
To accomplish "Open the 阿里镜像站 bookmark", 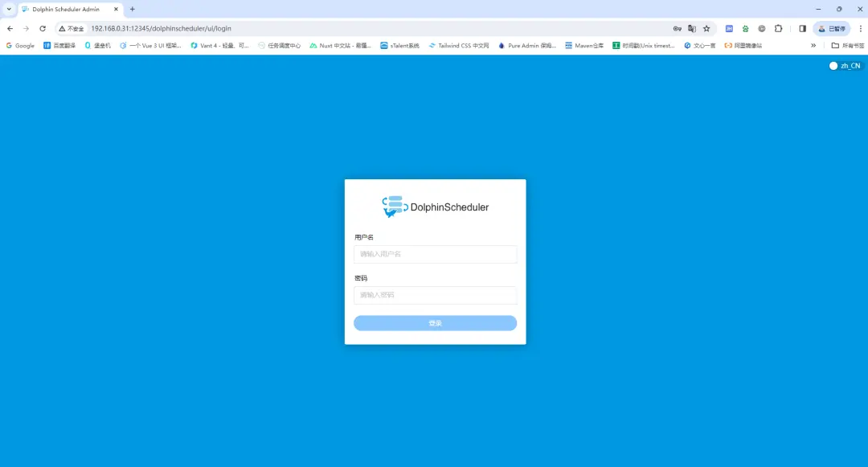I will coord(743,46).
